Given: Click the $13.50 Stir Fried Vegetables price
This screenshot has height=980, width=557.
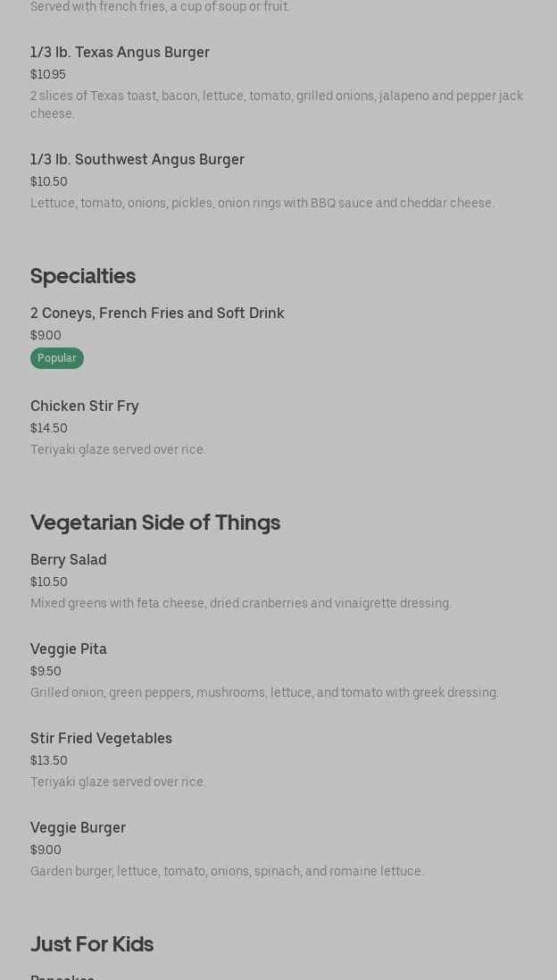Looking at the screenshot, I should point(49,761).
